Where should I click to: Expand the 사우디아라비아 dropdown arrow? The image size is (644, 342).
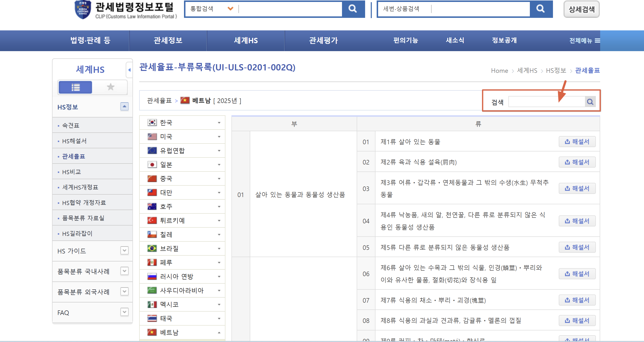click(219, 291)
